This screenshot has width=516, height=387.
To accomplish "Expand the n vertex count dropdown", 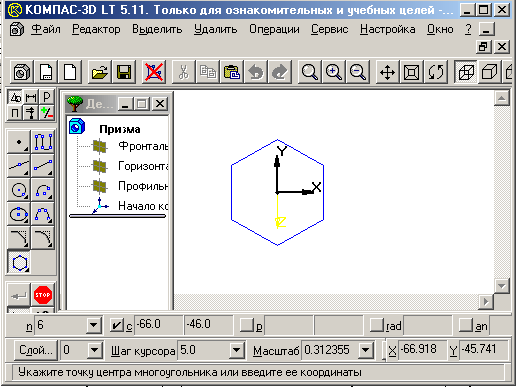I will pos(94,325).
